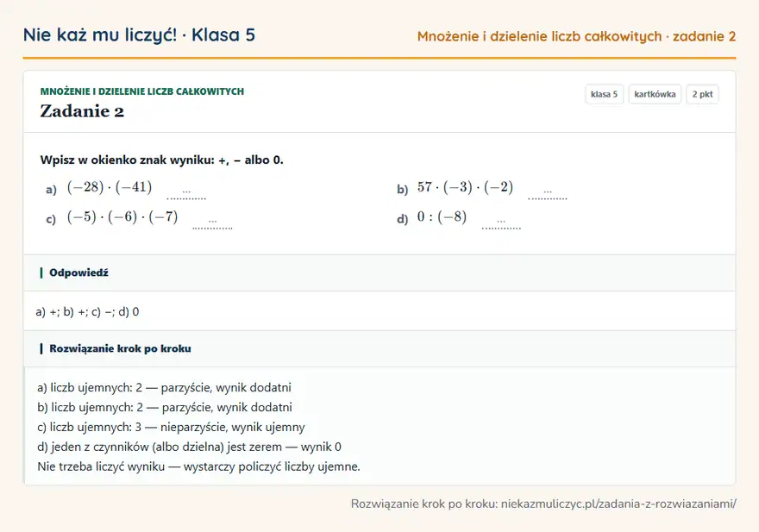This screenshot has width=759, height=532.
Task: Click the answer blank for 57·(−3)·(−2)
Action: pyautogui.click(x=548, y=192)
